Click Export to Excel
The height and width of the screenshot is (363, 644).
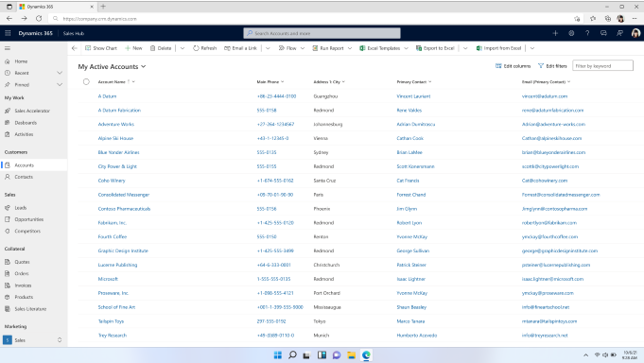[435, 48]
